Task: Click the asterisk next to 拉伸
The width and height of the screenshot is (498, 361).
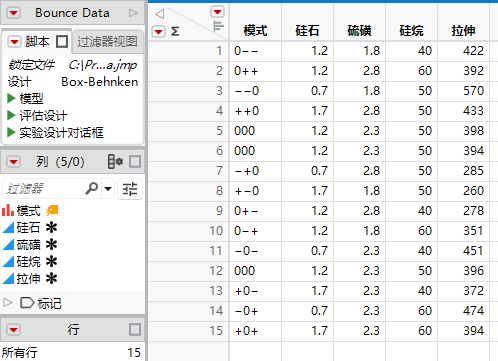Action: click(x=52, y=279)
